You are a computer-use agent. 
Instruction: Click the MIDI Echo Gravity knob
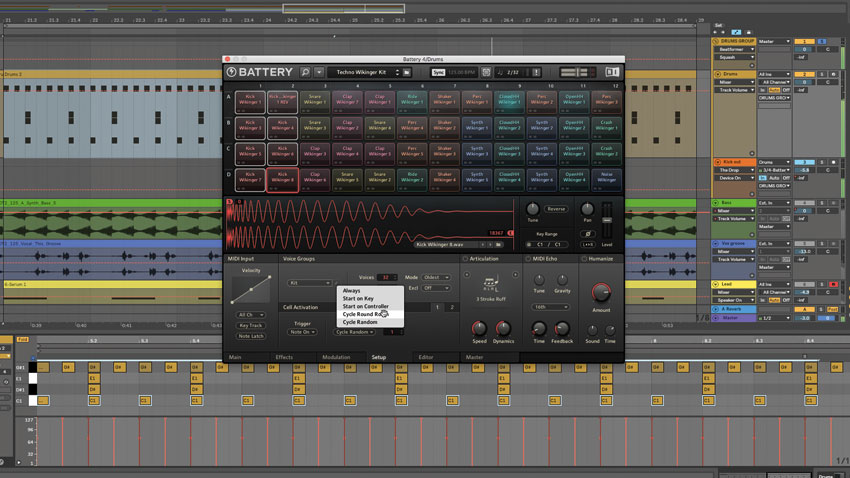(x=562, y=280)
